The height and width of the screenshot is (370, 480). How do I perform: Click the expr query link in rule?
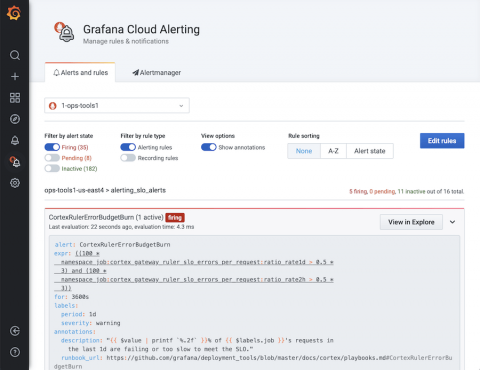click(x=194, y=271)
